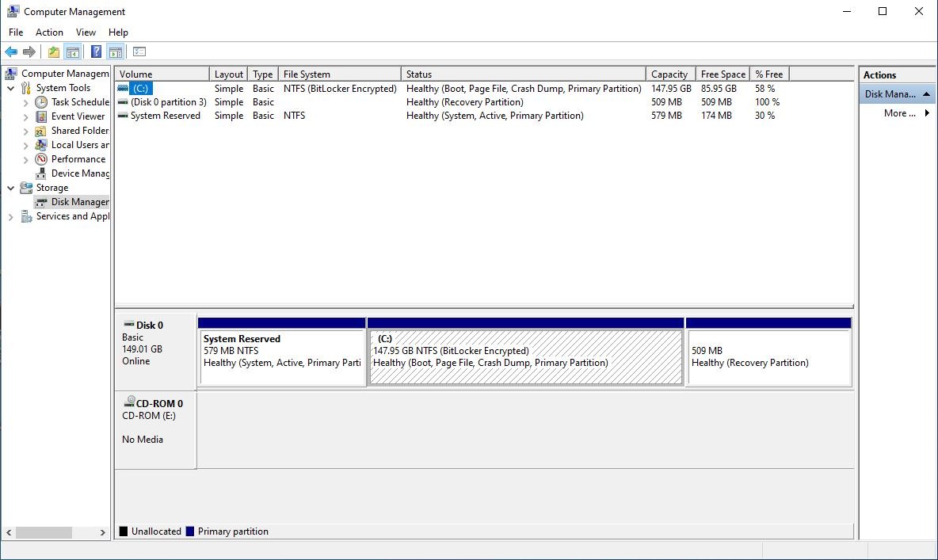Click the black Unallocated legend swatch
The width and height of the screenshot is (938, 560).
[124, 531]
